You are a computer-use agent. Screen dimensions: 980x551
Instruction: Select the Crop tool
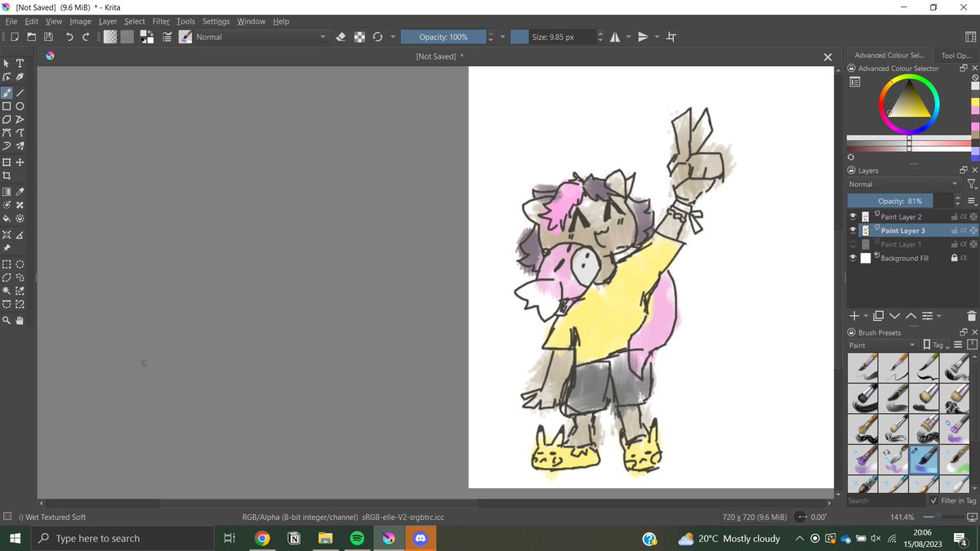coord(7,176)
